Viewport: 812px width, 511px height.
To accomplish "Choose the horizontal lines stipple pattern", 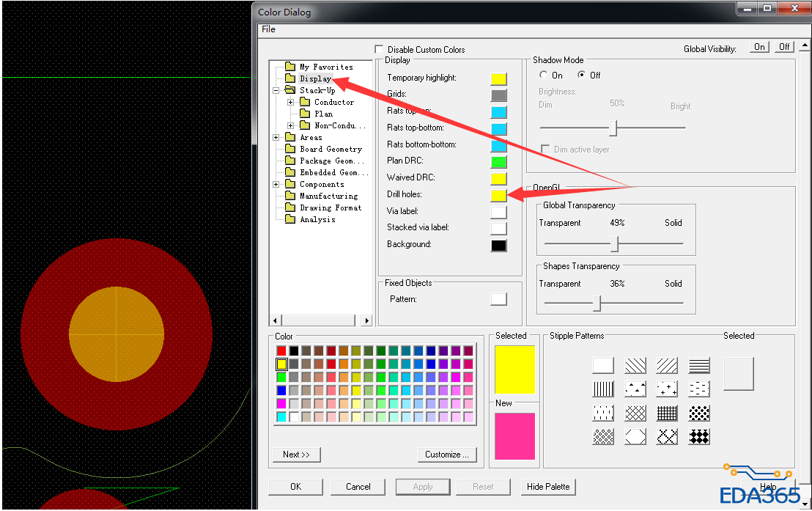I will [x=699, y=365].
